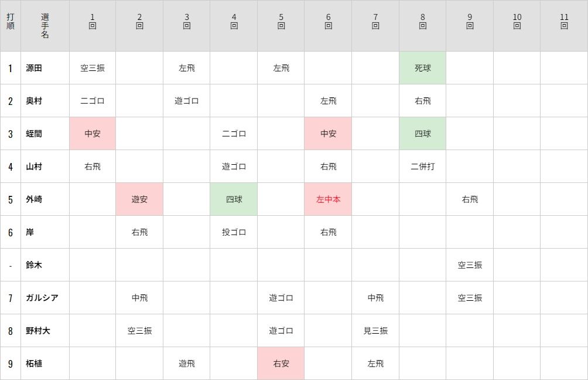The width and height of the screenshot is (588, 380).
Task: Click the 二併打 result cell
Action: (422, 167)
